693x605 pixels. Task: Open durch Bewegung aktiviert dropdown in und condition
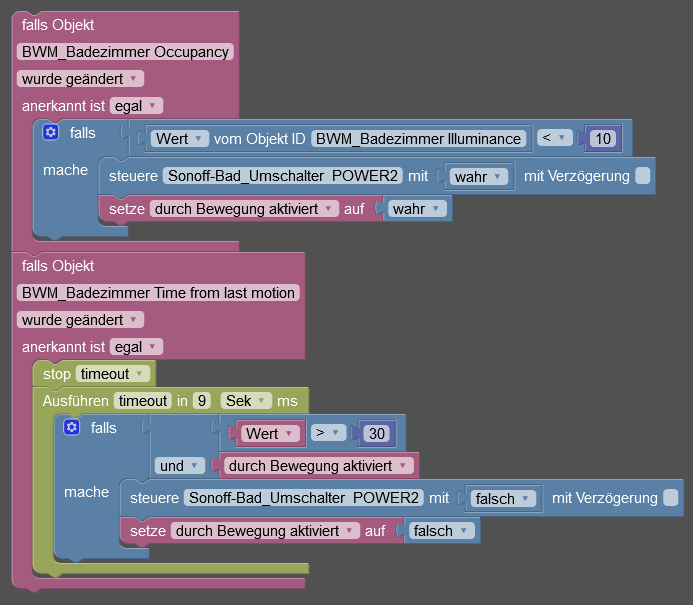[x=318, y=466]
